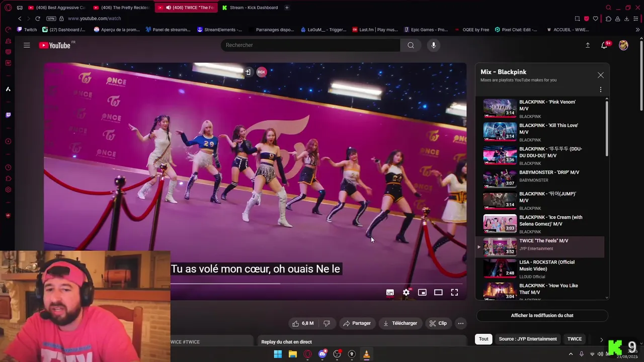
Task: Open the YouTube notifications bell
Action: [x=604, y=45]
